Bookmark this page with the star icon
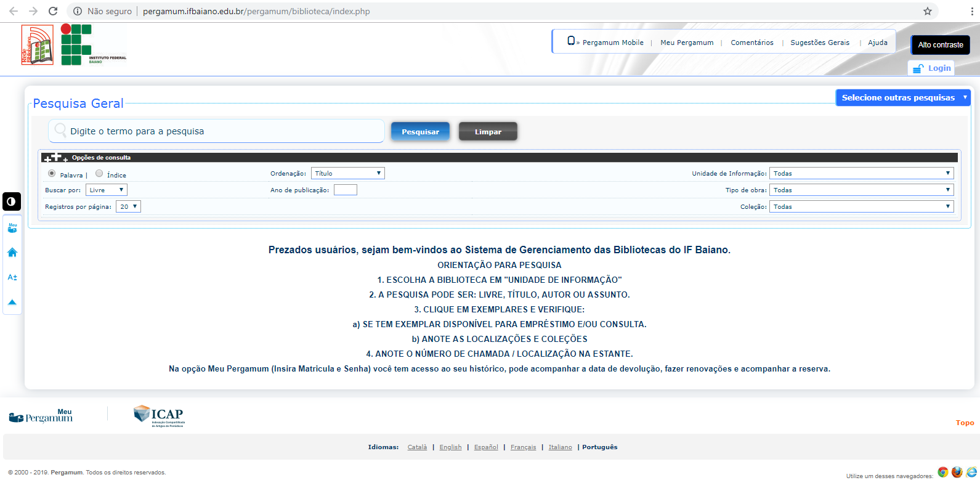The width and height of the screenshot is (980, 504). [927, 11]
